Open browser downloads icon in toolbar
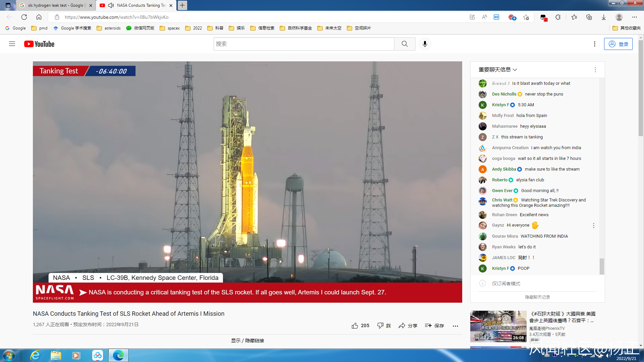 pyautogui.click(x=603, y=17)
